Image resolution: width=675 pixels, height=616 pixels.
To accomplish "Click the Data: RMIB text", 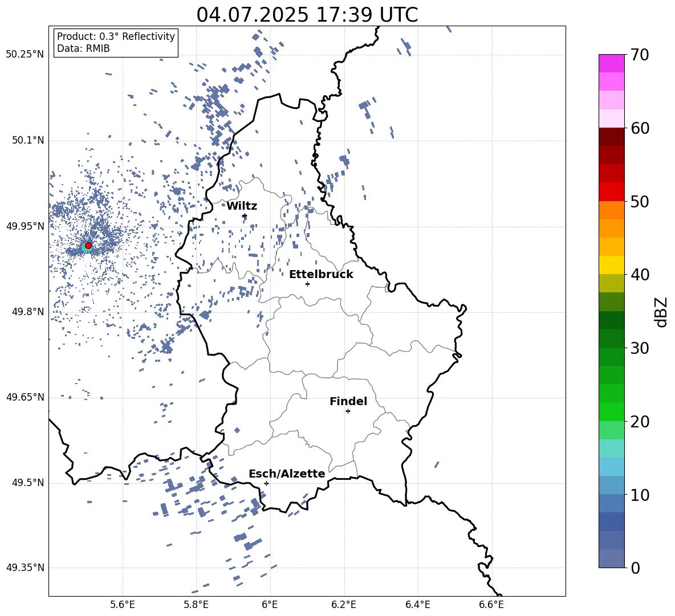I will 83,48.
